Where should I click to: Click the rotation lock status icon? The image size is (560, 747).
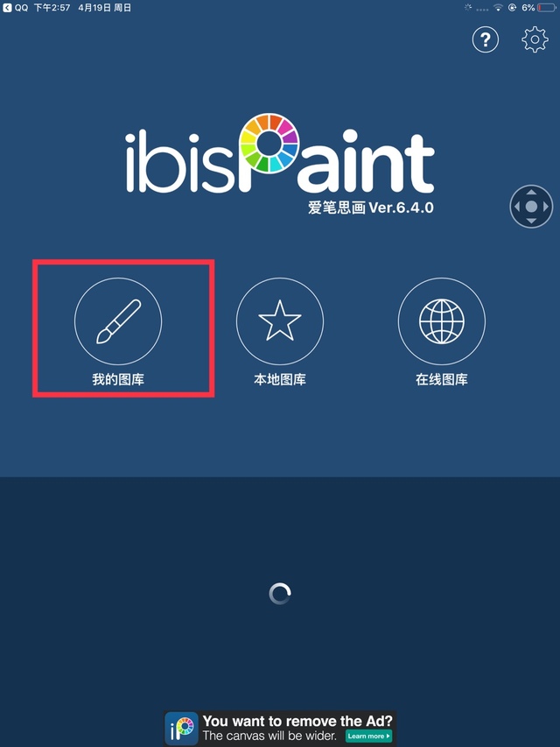point(513,8)
